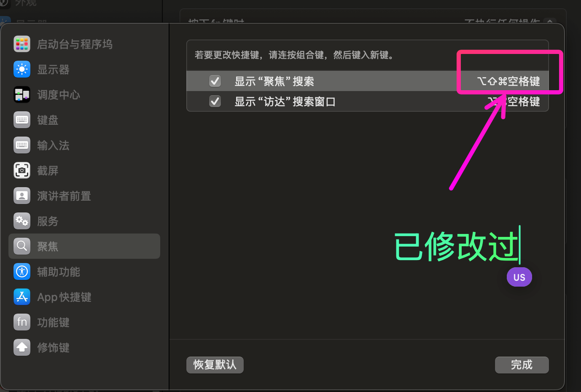Image resolution: width=581 pixels, height=392 pixels.
Task: Click the App Shortcuts icon
Action: 22,297
